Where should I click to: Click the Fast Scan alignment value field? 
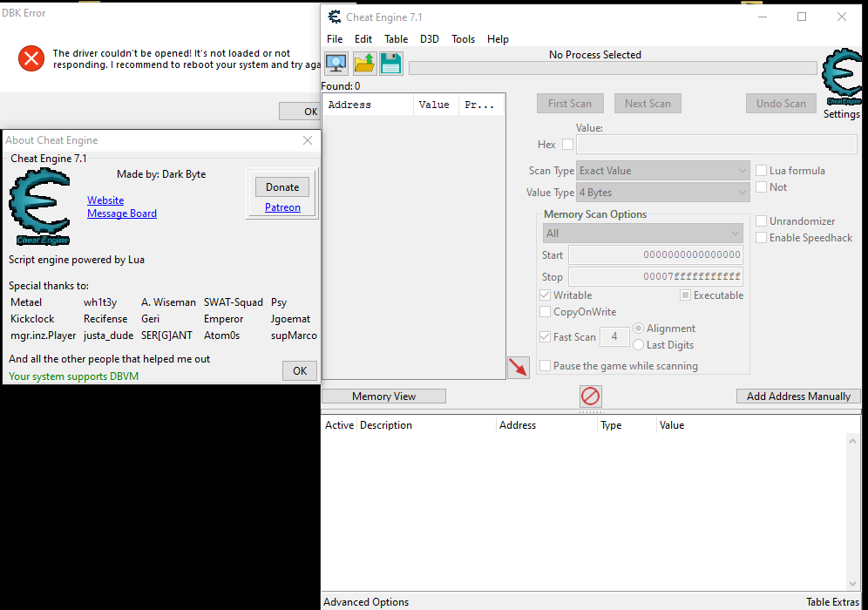click(x=614, y=336)
